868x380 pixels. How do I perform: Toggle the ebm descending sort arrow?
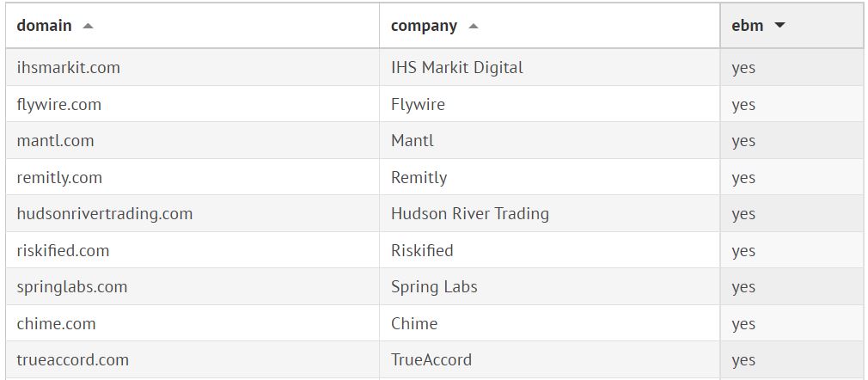click(x=779, y=26)
